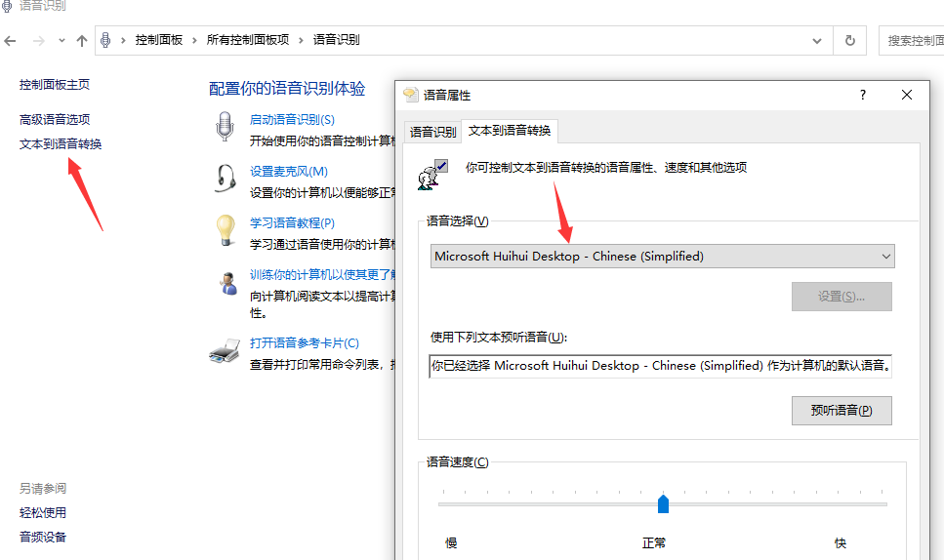The width and height of the screenshot is (944, 560).
Task: Open recent locations dropdown arrow
Action: pyautogui.click(x=62, y=40)
